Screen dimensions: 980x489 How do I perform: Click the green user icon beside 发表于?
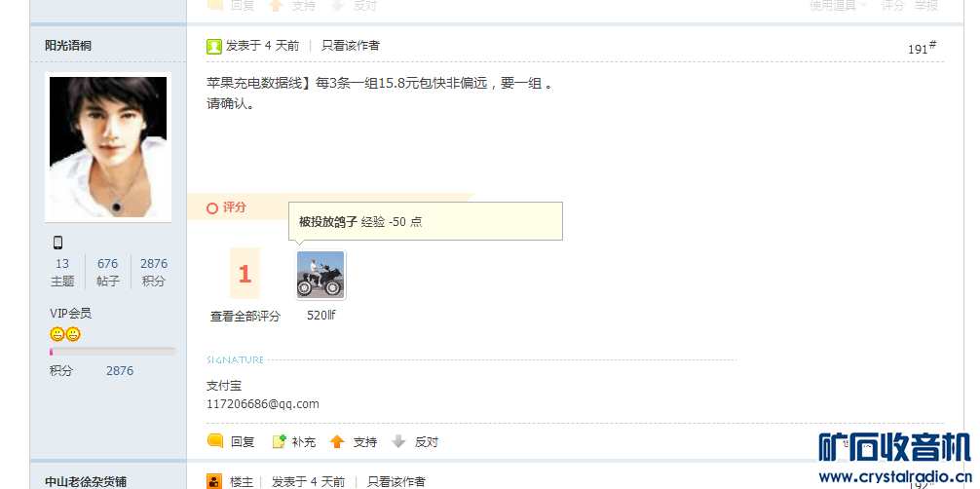pos(214,46)
